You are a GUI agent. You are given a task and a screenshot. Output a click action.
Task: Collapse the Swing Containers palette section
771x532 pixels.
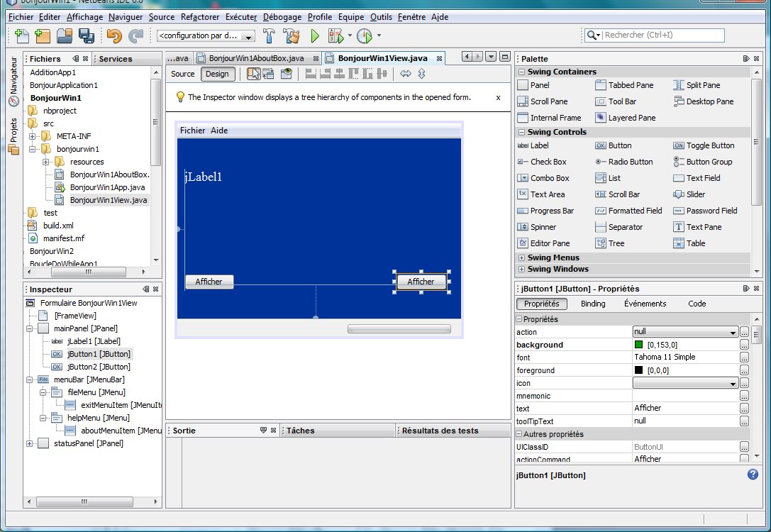pyautogui.click(x=522, y=72)
